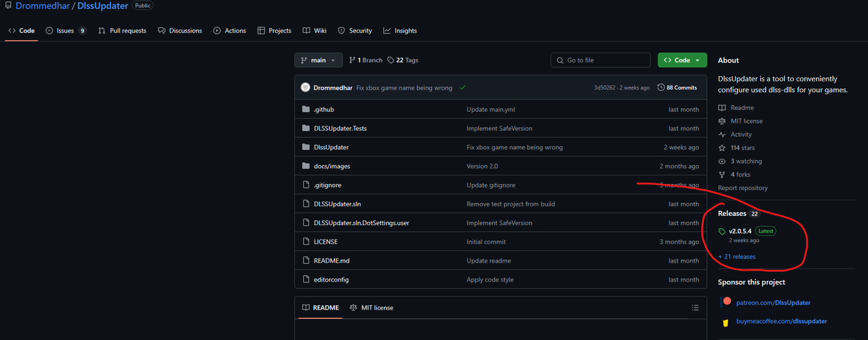This screenshot has height=340, width=868.
Task: Open the 'Initial commit' message link
Action: [x=486, y=242]
